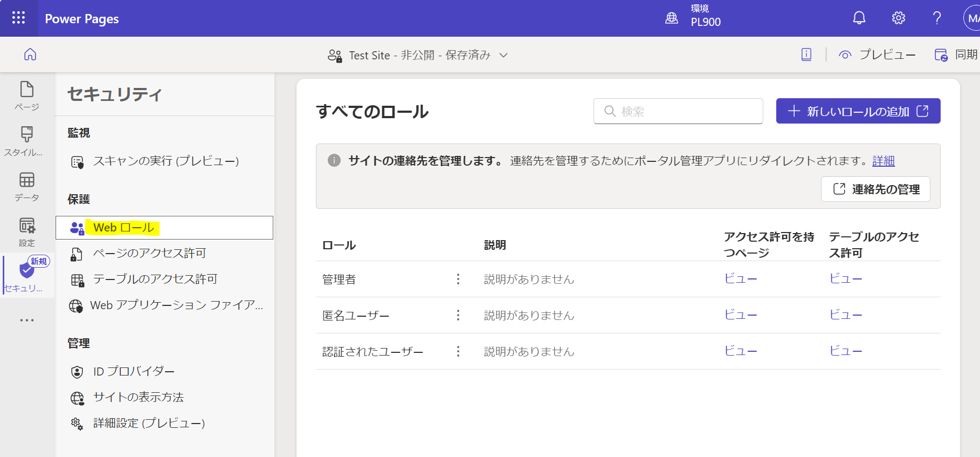Open スキャンの実行 (プレビュー)
This screenshot has width=980, height=457.
pos(165,161)
